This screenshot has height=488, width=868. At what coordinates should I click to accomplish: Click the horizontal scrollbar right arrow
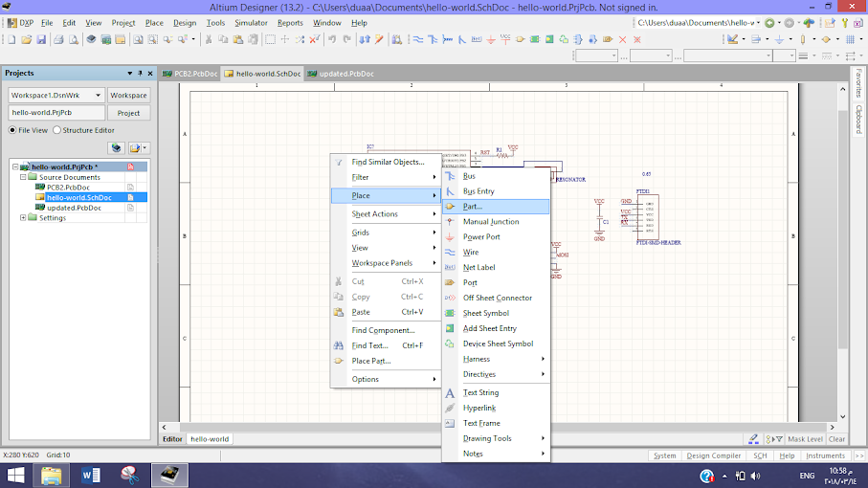[832, 427]
